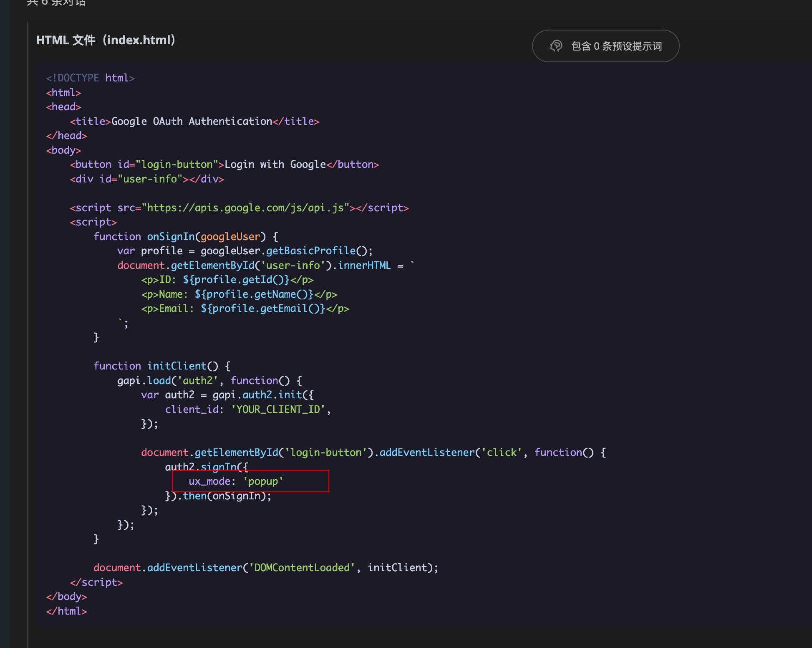Screen dimensions: 812x648
Task: Click the title tag line 'Google OAuth Authentication'
Action: pyautogui.click(x=194, y=121)
